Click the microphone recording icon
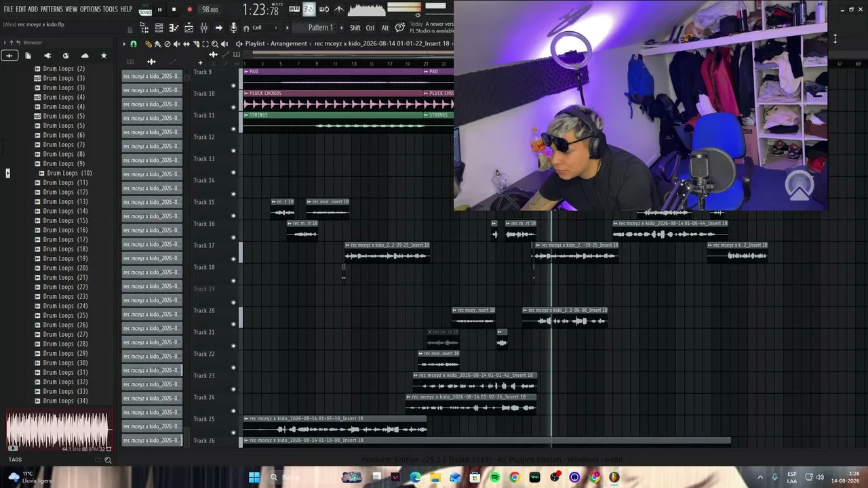Screen dimensions: 868x488 coord(233,28)
